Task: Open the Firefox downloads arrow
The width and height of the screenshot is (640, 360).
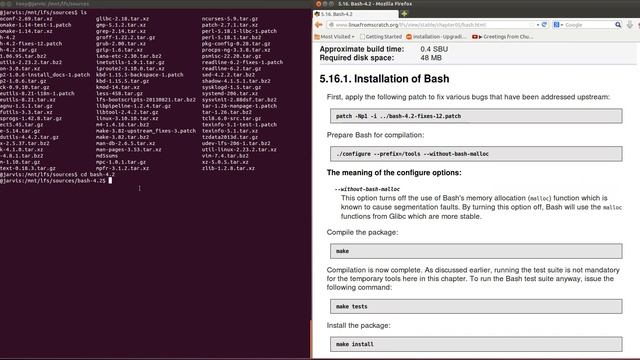Action: [x=630, y=25]
